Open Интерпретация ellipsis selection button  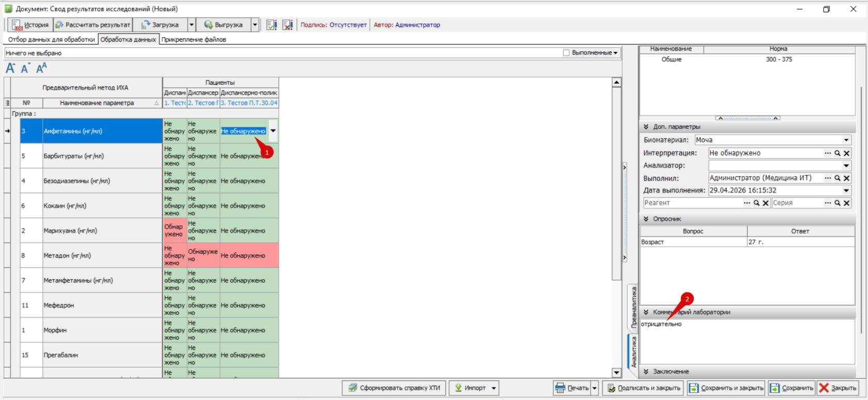(828, 153)
